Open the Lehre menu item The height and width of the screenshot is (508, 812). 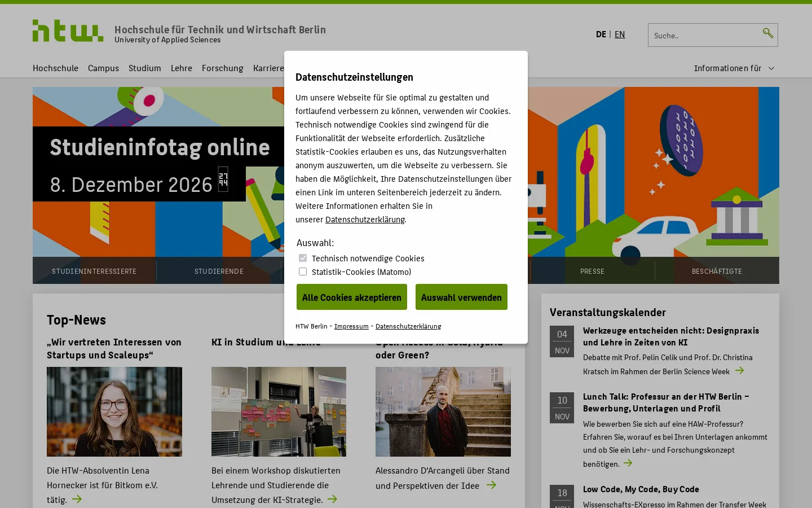point(181,68)
